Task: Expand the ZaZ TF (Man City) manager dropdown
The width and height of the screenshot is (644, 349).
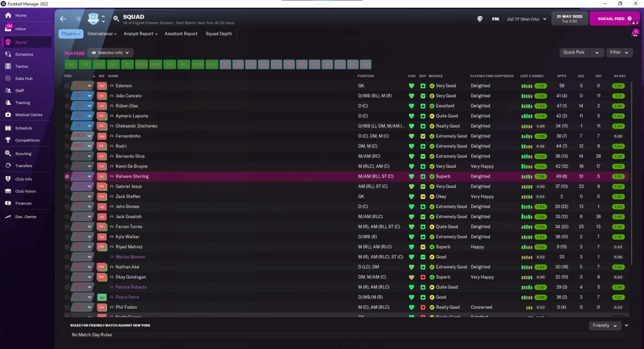Action: coord(526,19)
